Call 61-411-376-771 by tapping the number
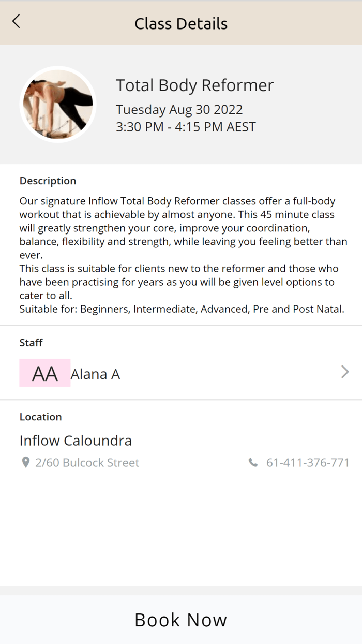 coord(307,462)
